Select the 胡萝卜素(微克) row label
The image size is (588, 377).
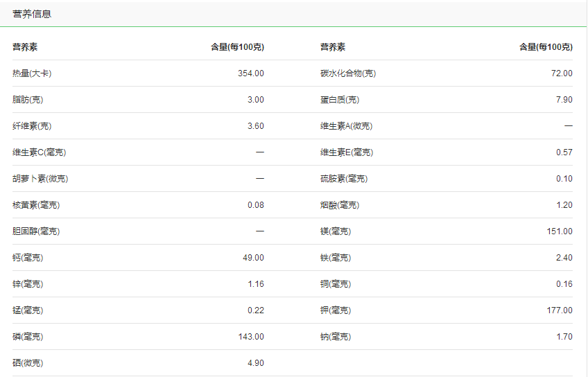(x=40, y=179)
